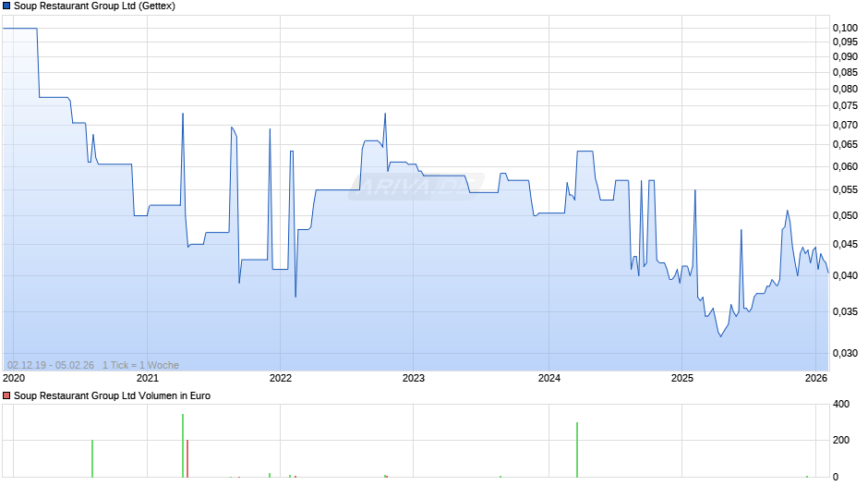The image size is (868, 486).
Task: Click the 2024 label on the time axis
Action: 549,378
